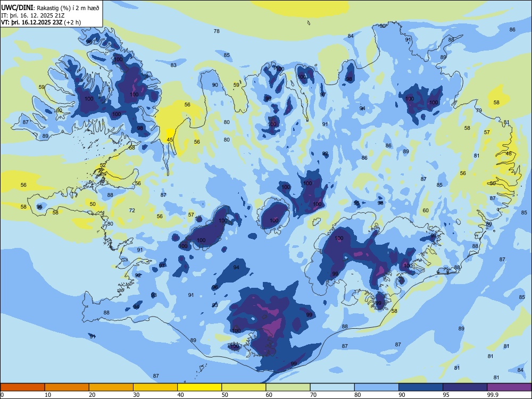Screen dimensions: 532x399
Task: Click the header title 'UWC/DINI: Rakastig (%) í 2 m hæð'
Action: pyautogui.click(x=50, y=7)
